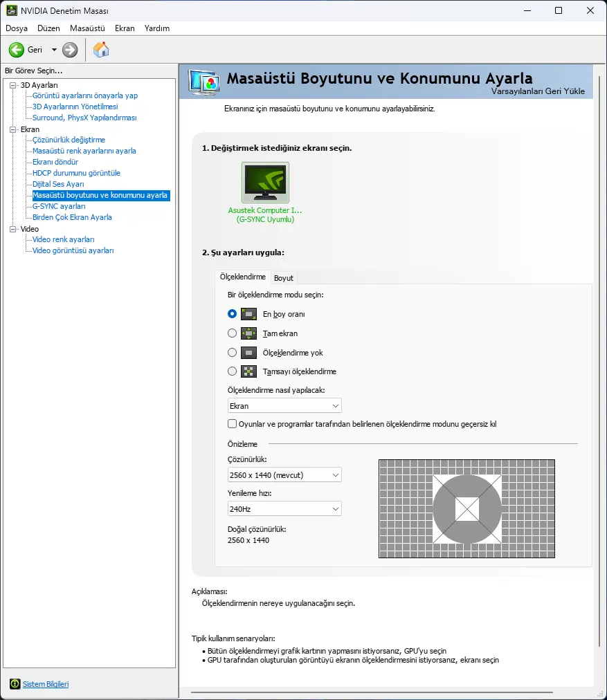The image size is (607, 700).
Task: Click the green Geri back arrow icon
Action: pos(17,50)
